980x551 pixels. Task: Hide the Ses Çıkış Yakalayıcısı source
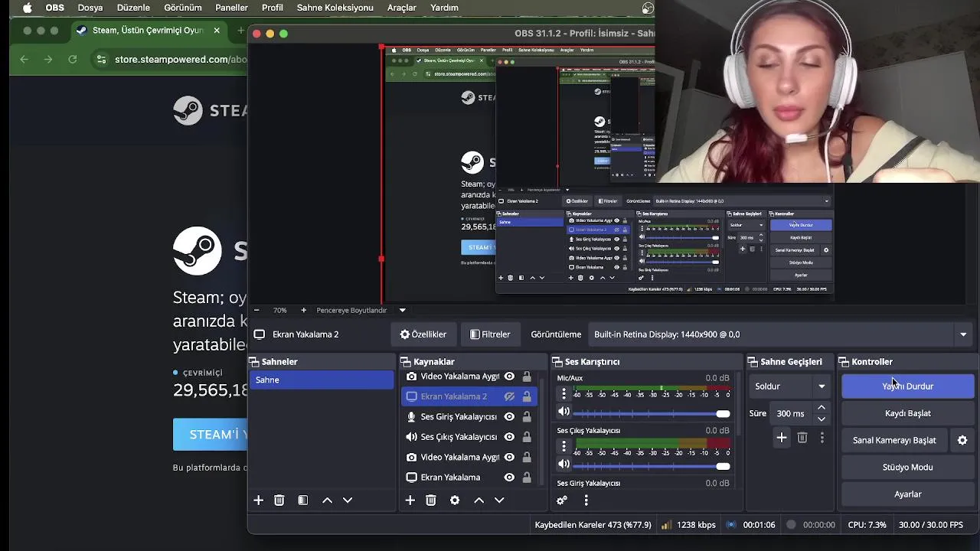(x=509, y=437)
